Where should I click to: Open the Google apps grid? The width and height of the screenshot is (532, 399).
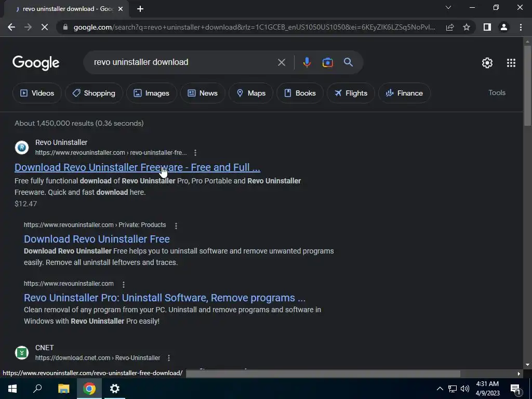[x=511, y=63]
